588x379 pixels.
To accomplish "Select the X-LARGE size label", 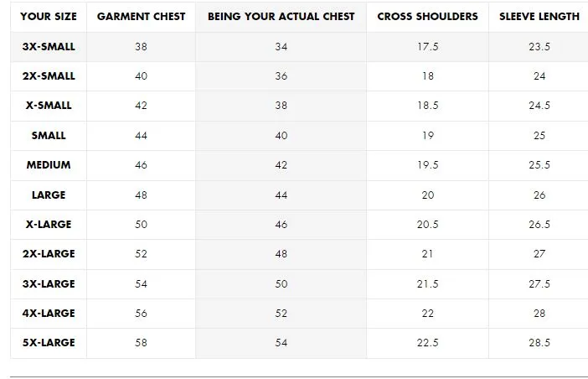I will 49,225.
